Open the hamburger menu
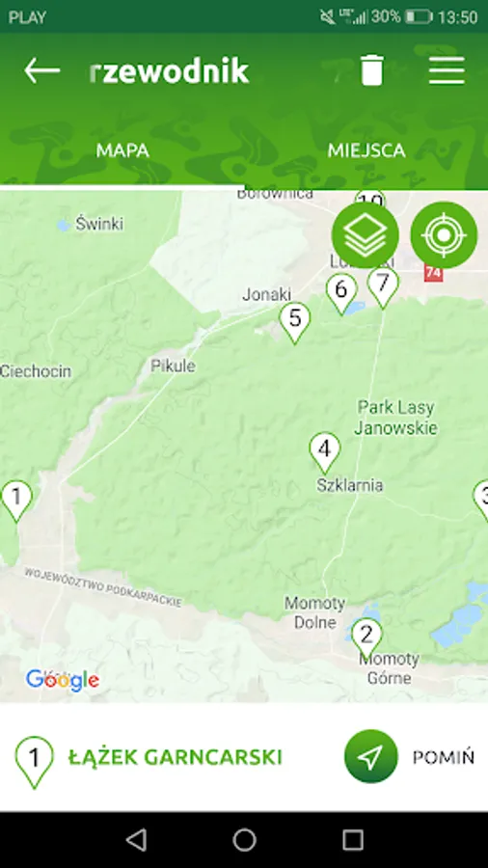This screenshot has height=868, width=488. pos(447,70)
